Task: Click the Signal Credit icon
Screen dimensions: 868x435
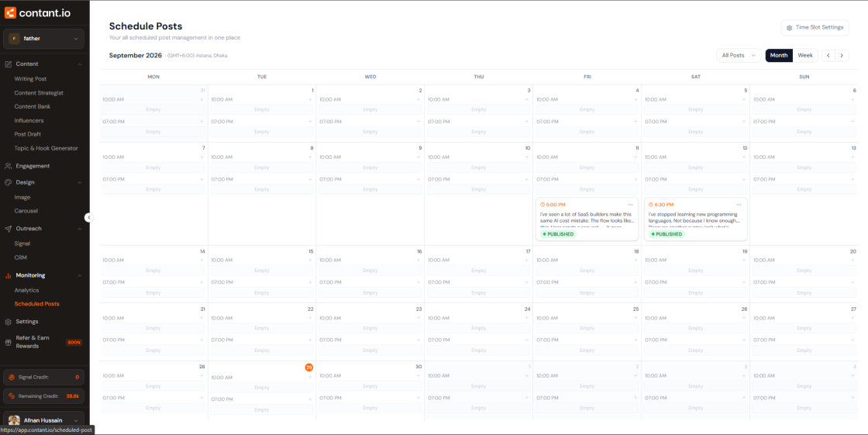Action: click(x=12, y=377)
